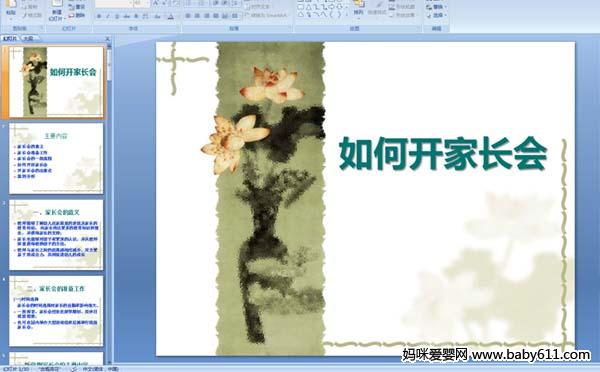600x372 pixels.
Task: Close the slides thumbnail pane
Action: click(x=108, y=39)
